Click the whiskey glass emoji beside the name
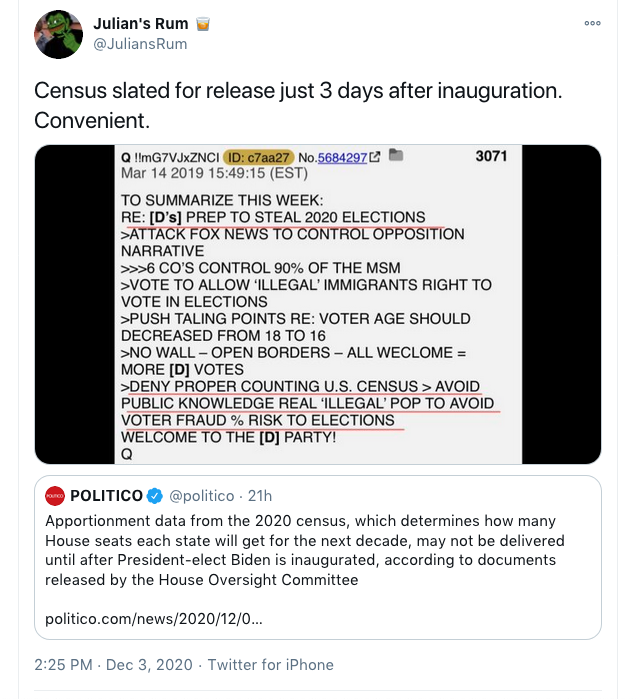The image size is (638, 699). pyautogui.click(x=202, y=23)
